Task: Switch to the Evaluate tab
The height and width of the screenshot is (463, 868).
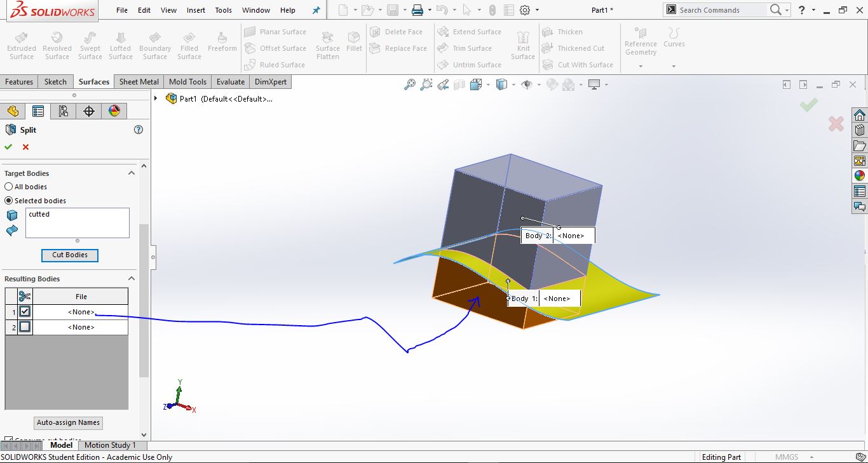Action: pyautogui.click(x=231, y=82)
